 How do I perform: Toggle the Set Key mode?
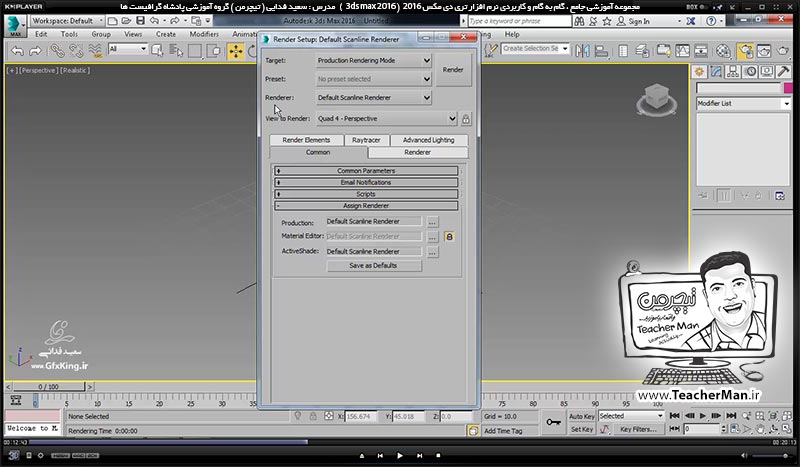581,429
